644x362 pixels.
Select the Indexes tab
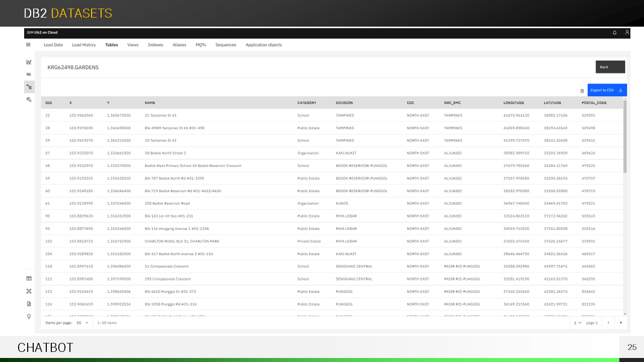coord(155,45)
